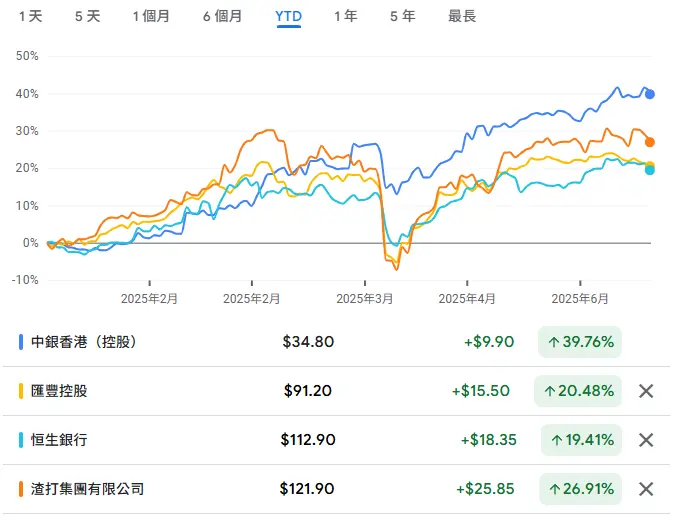Choose the 5 年 time range
683x521 pixels.
[x=402, y=17]
